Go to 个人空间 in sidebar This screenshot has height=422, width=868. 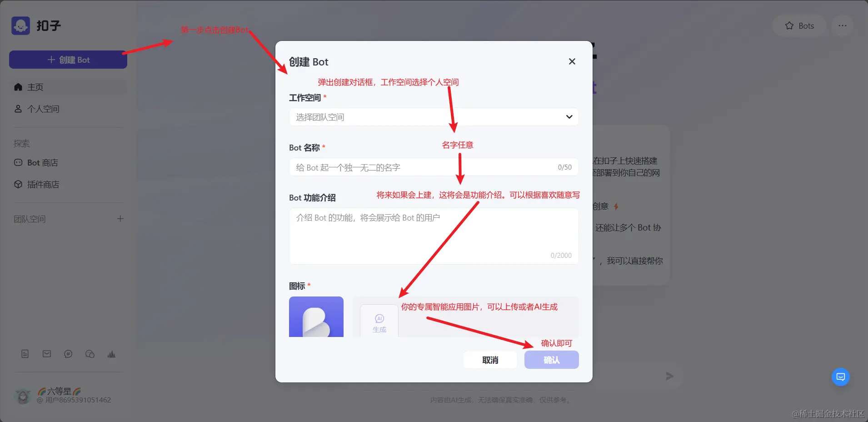click(x=68, y=109)
